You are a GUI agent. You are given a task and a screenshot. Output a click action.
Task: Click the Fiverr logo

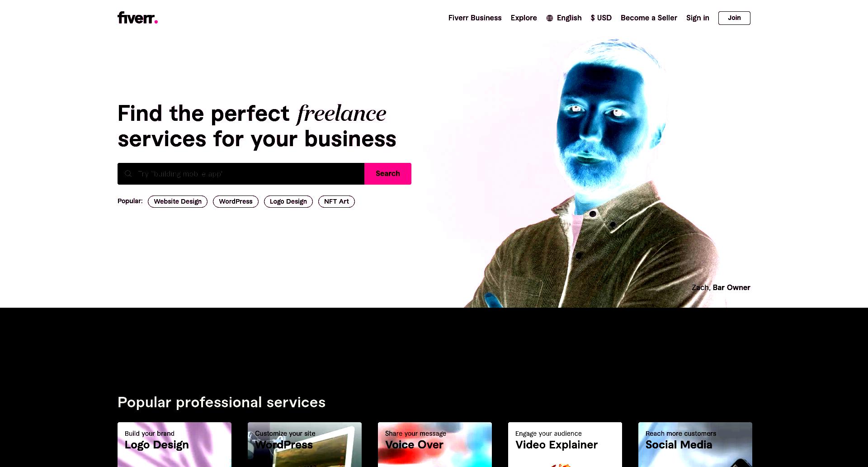point(137,18)
